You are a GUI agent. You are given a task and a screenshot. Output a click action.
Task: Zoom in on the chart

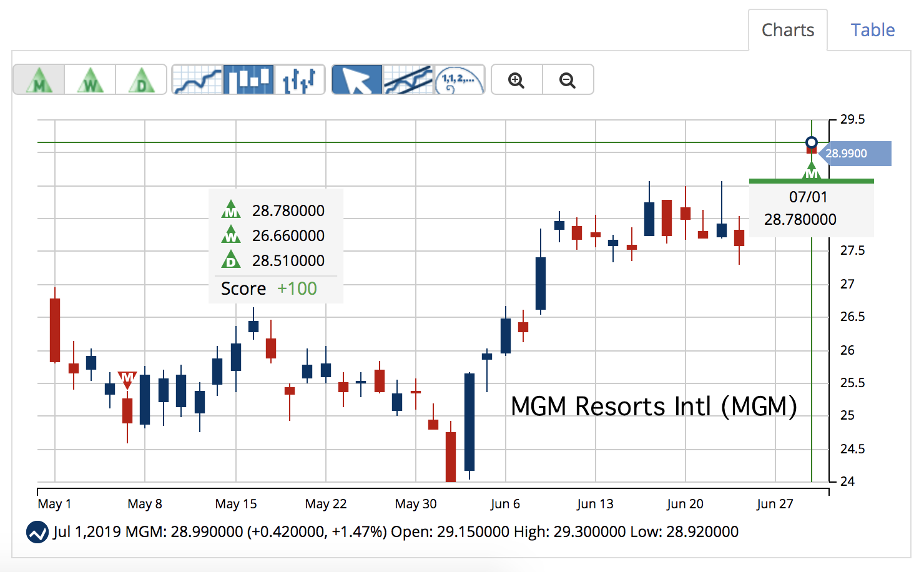tap(517, 80)
